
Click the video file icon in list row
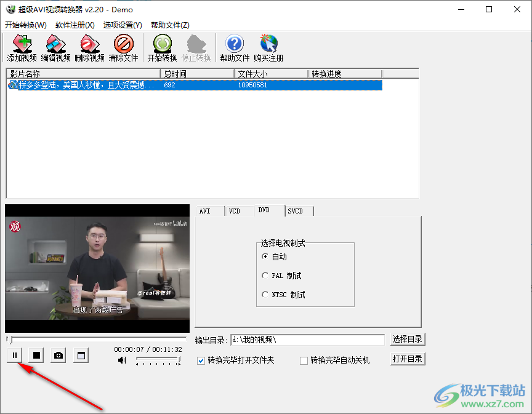12,85
